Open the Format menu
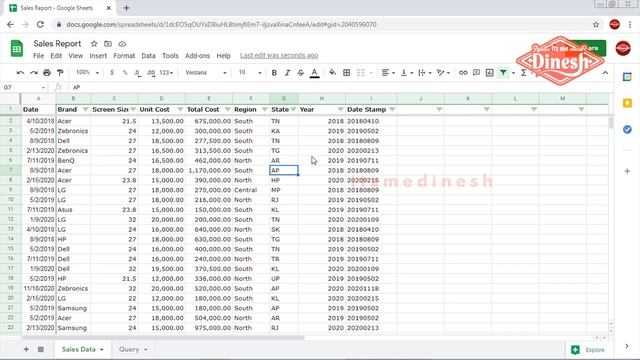 coord(124,56)
